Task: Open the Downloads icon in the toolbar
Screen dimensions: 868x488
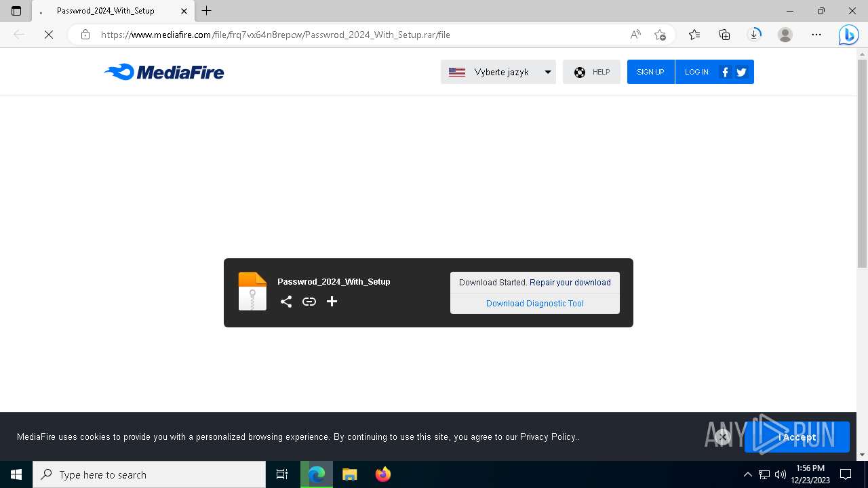Action: tap(754, 35)
